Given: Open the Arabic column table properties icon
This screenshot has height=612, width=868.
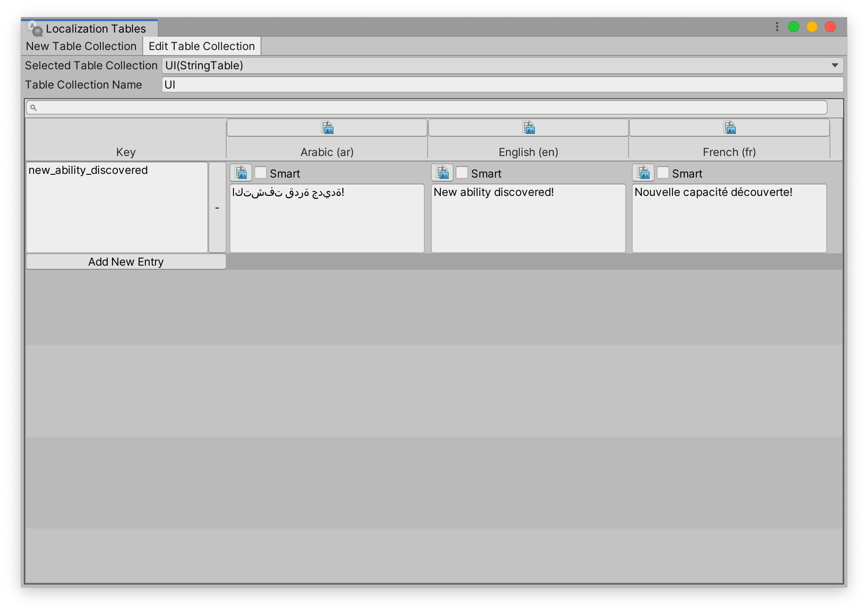Looking at the screenshot, I should (x=327, y=128).
